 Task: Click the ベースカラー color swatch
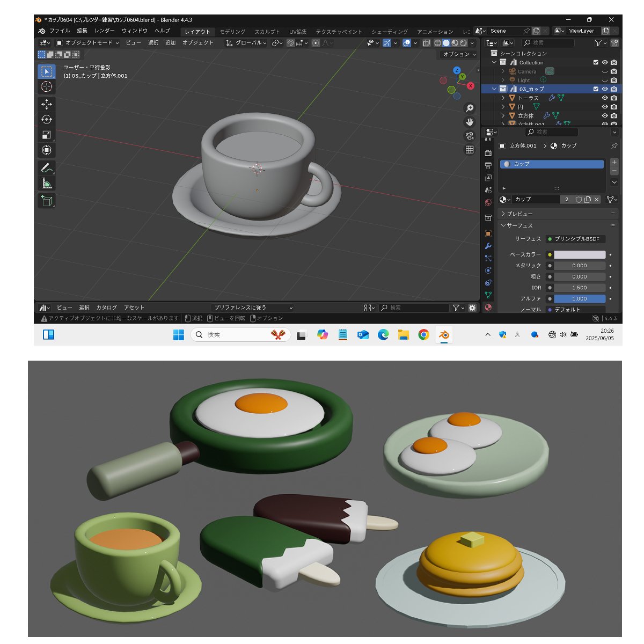coord(580,254)
